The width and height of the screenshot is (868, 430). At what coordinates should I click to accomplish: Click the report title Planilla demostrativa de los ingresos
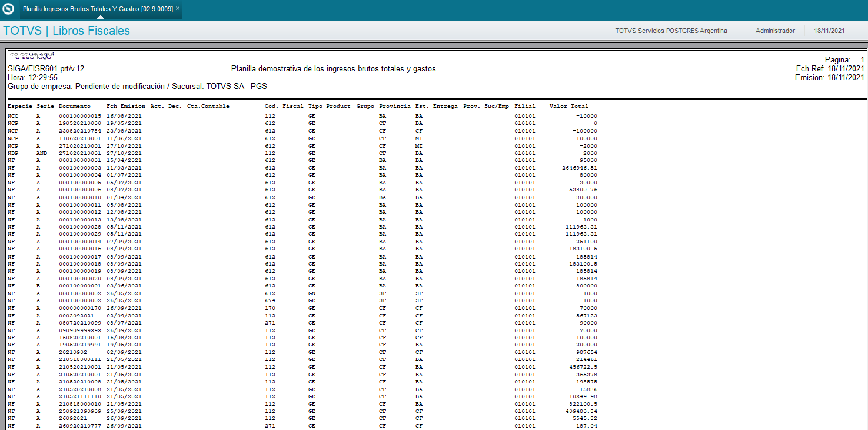pos(334,69)
